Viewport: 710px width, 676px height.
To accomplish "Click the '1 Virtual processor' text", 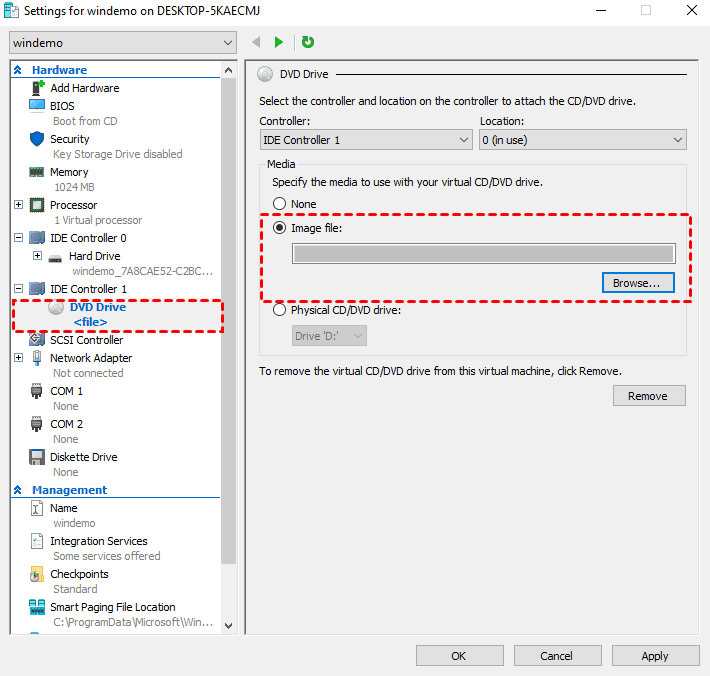I will click(x=98, y=220).
